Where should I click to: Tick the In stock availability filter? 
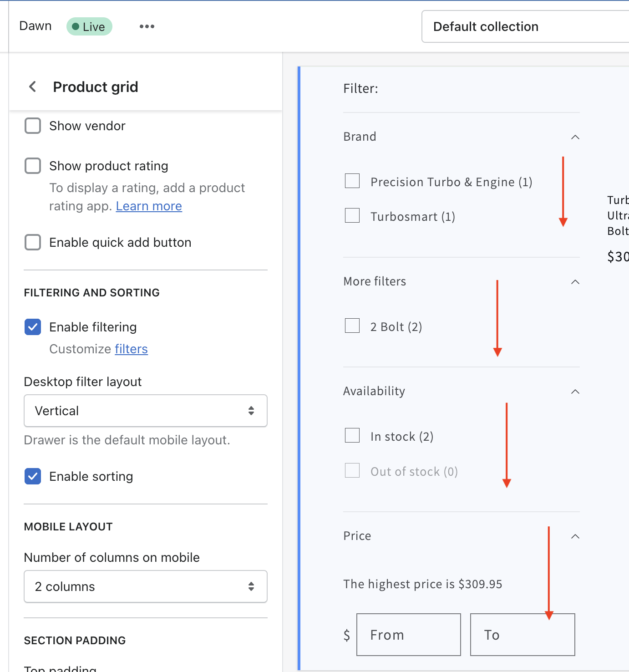(352, 436)
